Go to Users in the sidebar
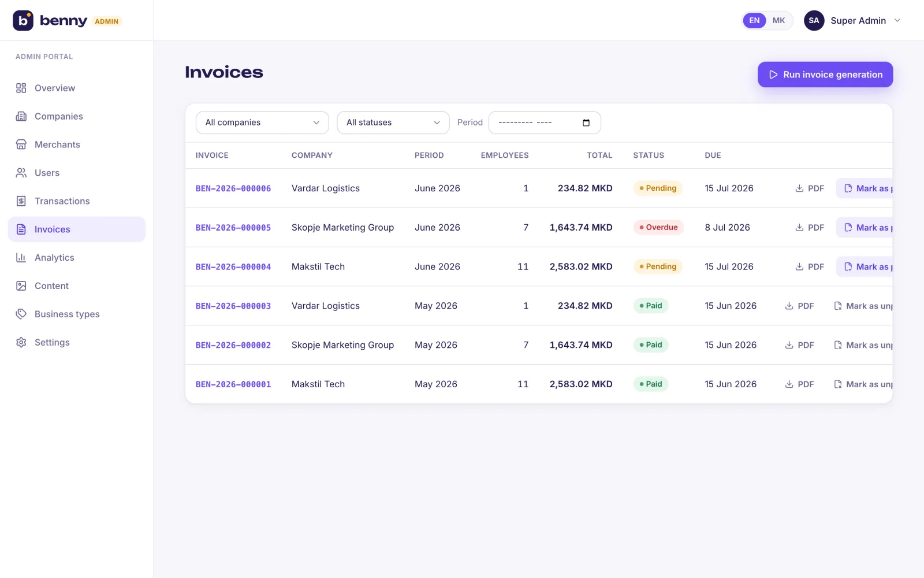924x578 pixels. pos(76,173)
